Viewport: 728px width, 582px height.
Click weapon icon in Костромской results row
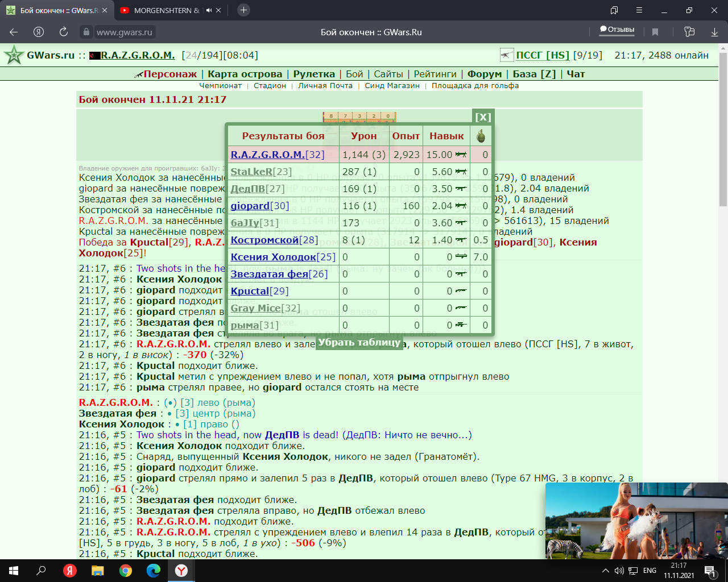[x=461, y=240]
